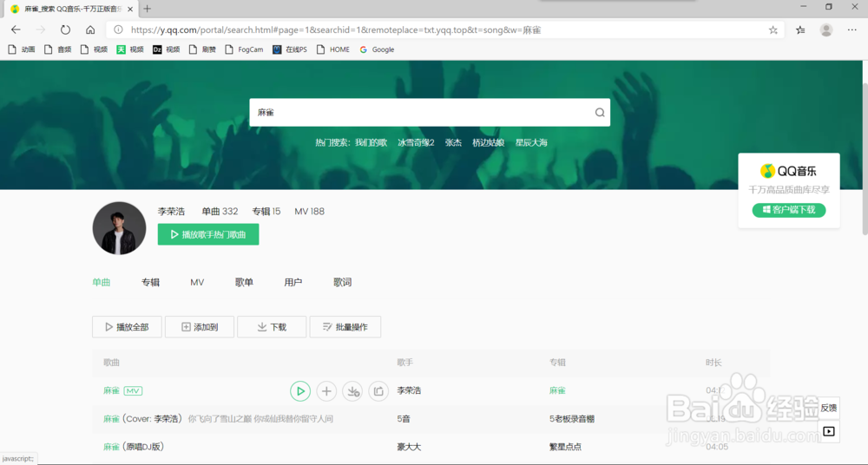View the site information icon

118,29
